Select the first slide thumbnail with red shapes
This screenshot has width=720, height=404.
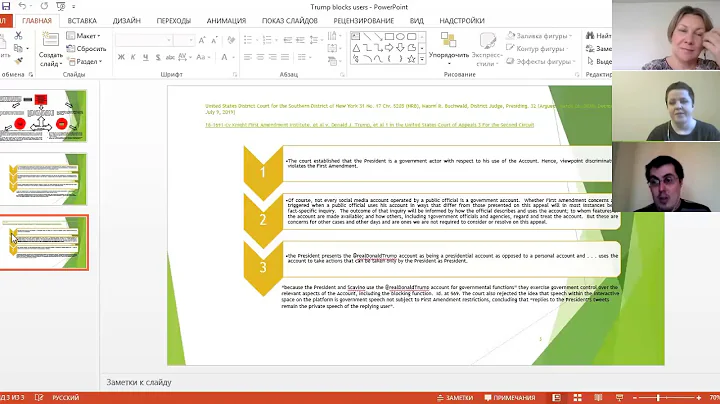tap(43, 116)
